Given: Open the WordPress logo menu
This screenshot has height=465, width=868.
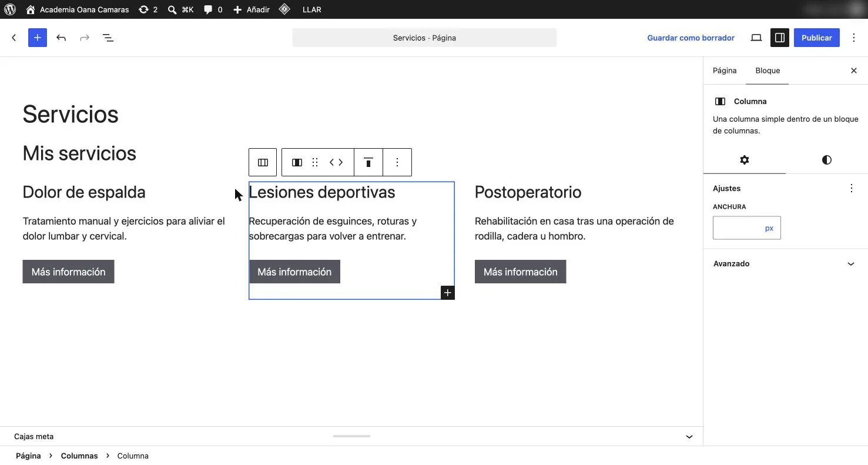Looking at the screenshot, I should coord(10,9).
